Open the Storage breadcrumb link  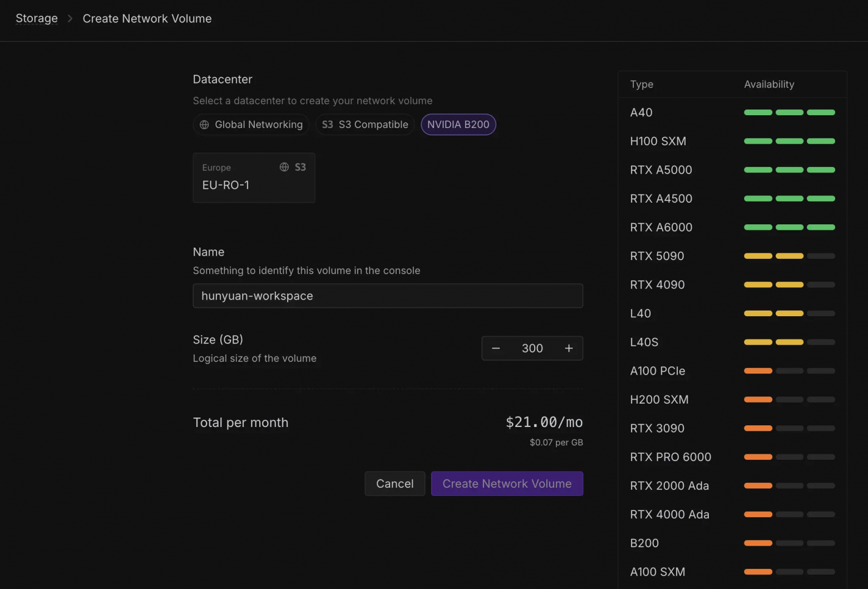[x=36, y=18]
